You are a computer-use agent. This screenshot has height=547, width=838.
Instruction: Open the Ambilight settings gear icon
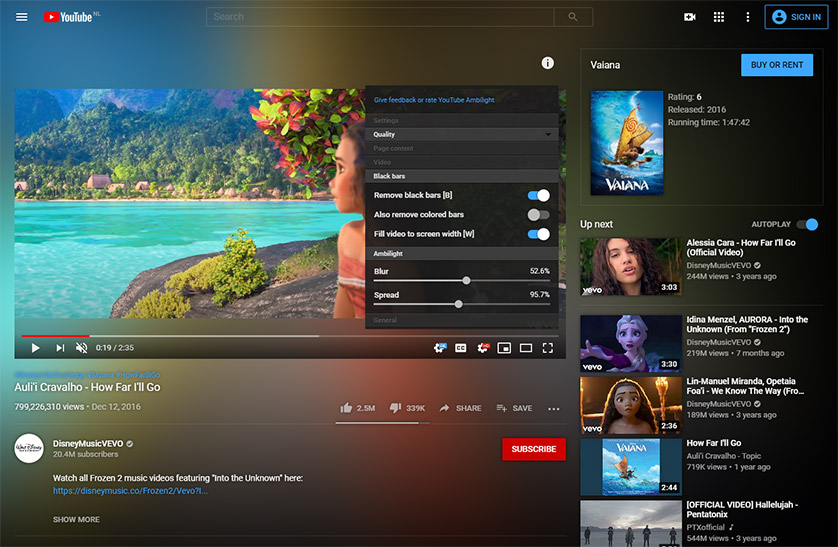[440, 348]
